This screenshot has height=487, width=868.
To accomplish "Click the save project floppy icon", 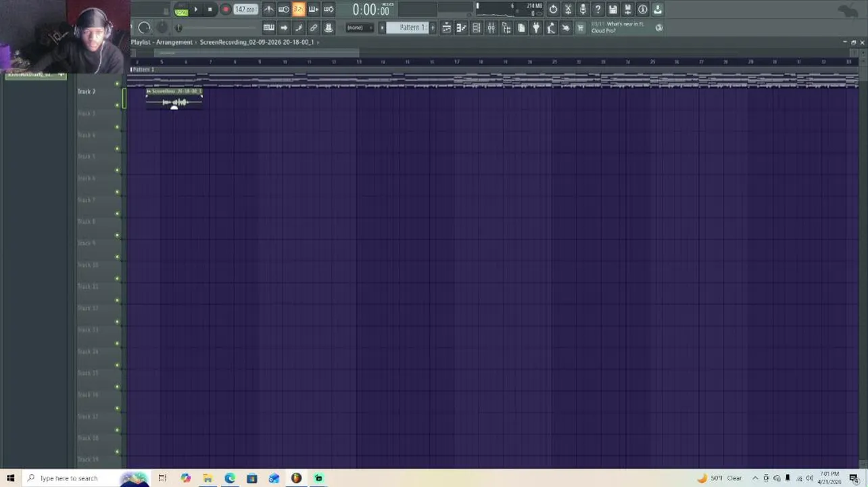I will [613, 9].
